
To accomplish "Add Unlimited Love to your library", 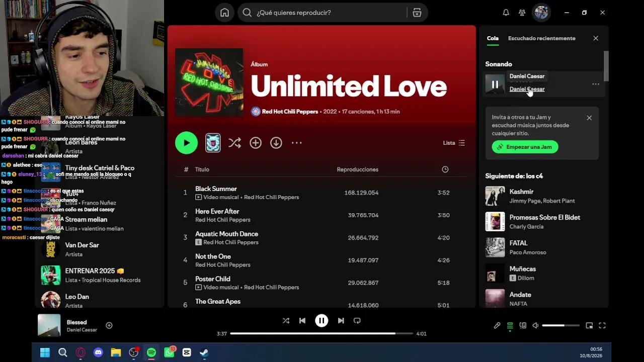I will pyautogui.click(x=256, y=143).
